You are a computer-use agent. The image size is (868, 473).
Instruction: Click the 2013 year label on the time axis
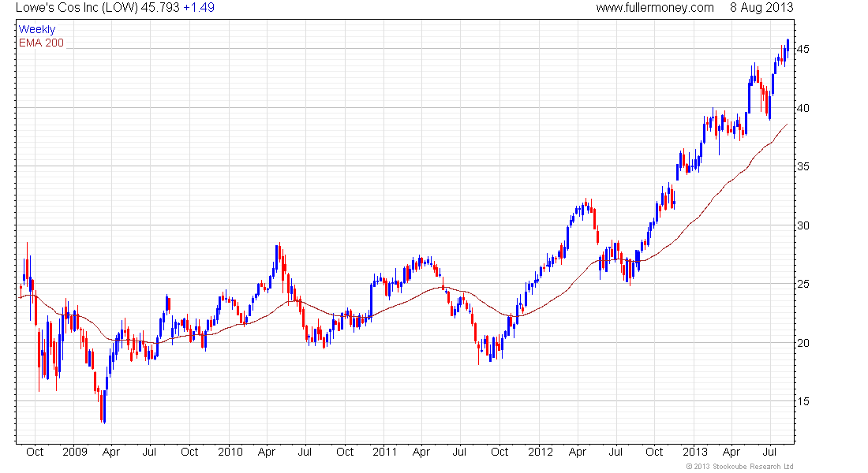point(694,452)
